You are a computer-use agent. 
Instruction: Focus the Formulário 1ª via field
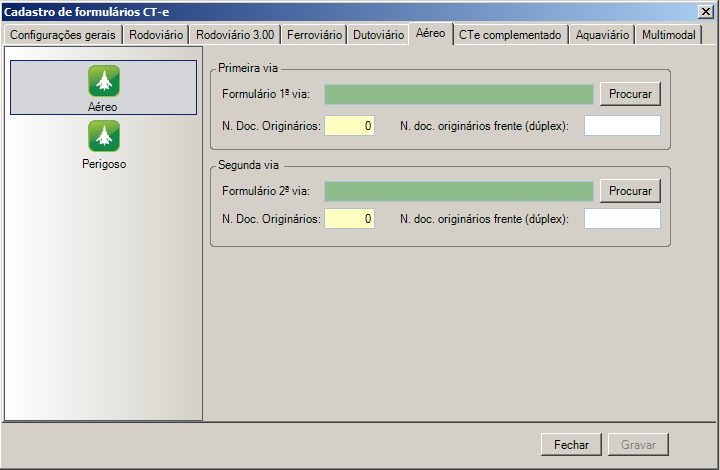459,94
